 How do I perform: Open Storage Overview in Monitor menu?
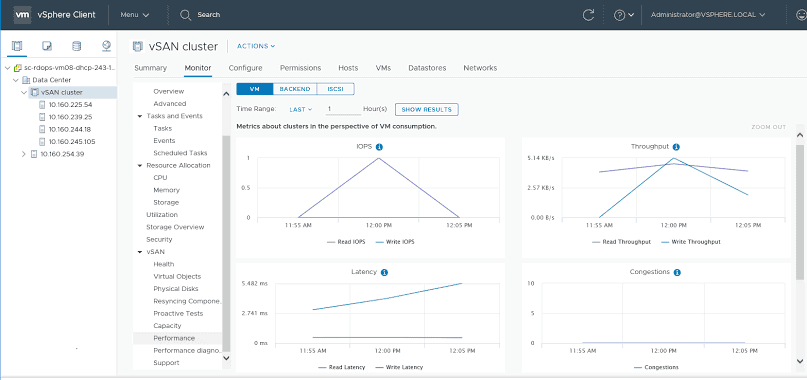click(175, 227)
